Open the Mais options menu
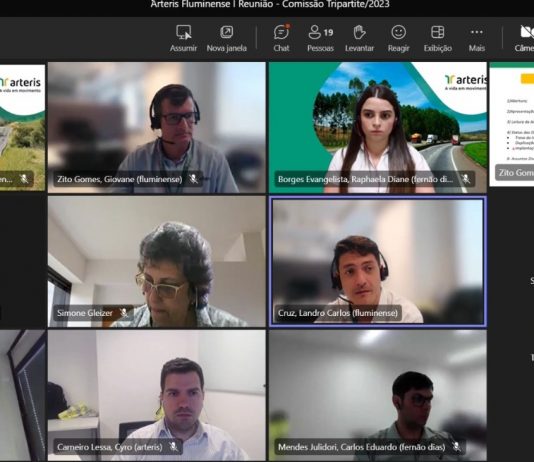This screenshot has width=534, height=462. tap(476, 38)
